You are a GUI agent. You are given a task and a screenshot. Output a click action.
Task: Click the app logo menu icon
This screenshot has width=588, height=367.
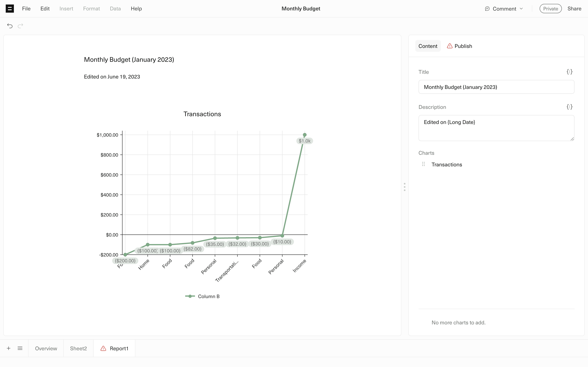coord(10,9)
